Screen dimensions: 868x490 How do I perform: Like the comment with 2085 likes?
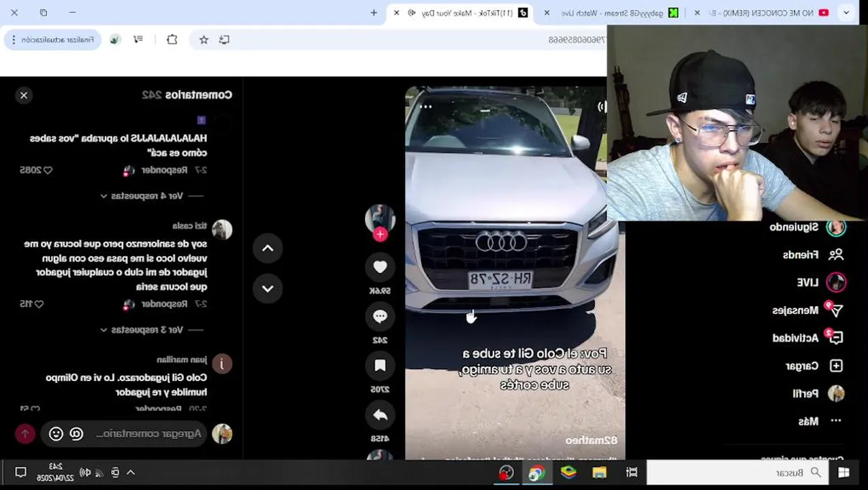tap(48, 170)
